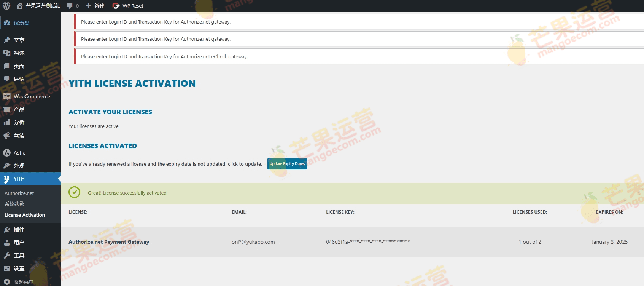Open the YITH menu item
This screenshot has width=644, height=286.
pyautogui.click(x=30, y=179)
